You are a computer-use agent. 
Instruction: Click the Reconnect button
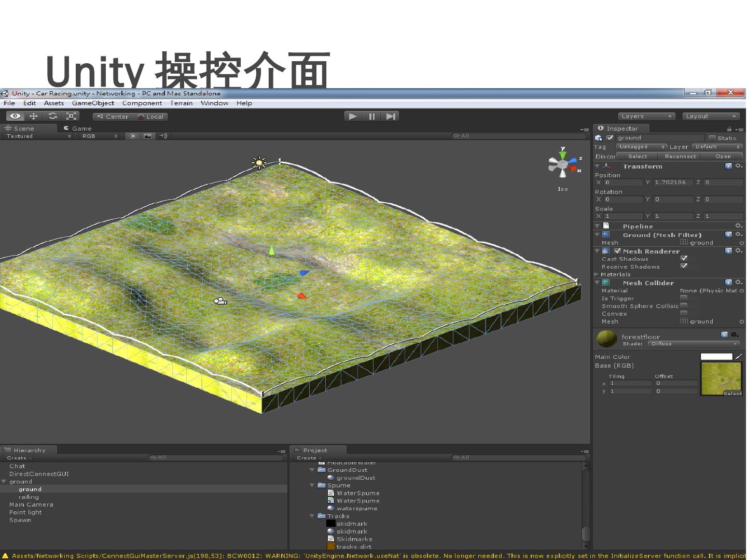pyautogui.click(x=680, y=156)
